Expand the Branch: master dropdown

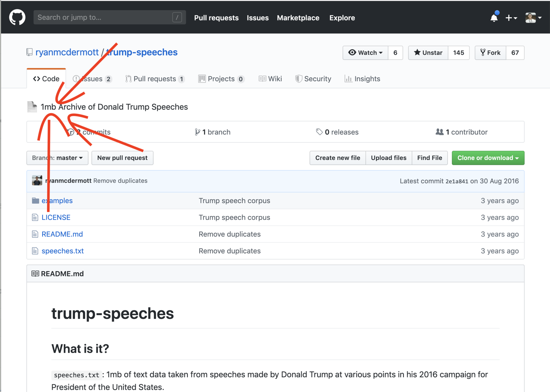click(57, 158)
